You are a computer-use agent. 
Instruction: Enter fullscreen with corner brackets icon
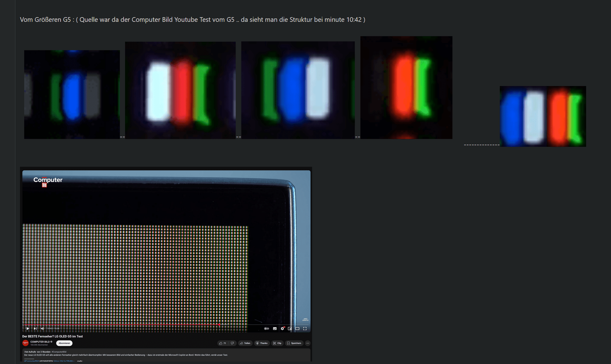(305, 329)
